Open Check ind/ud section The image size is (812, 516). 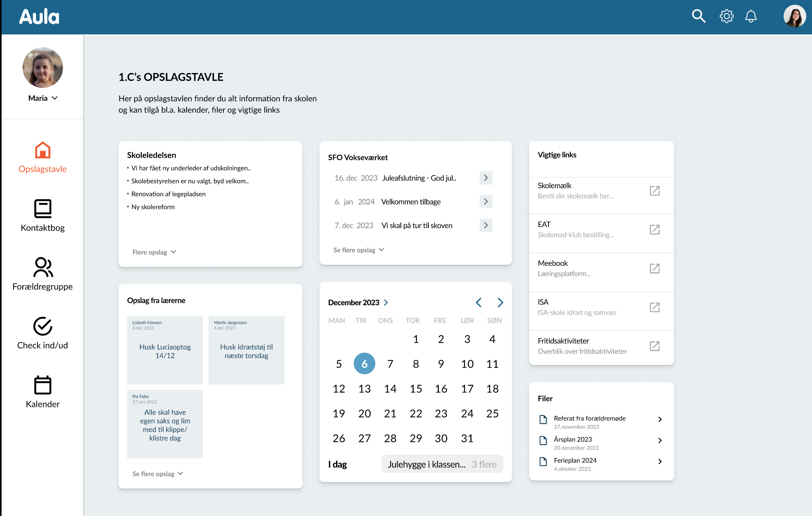[43, 333]
